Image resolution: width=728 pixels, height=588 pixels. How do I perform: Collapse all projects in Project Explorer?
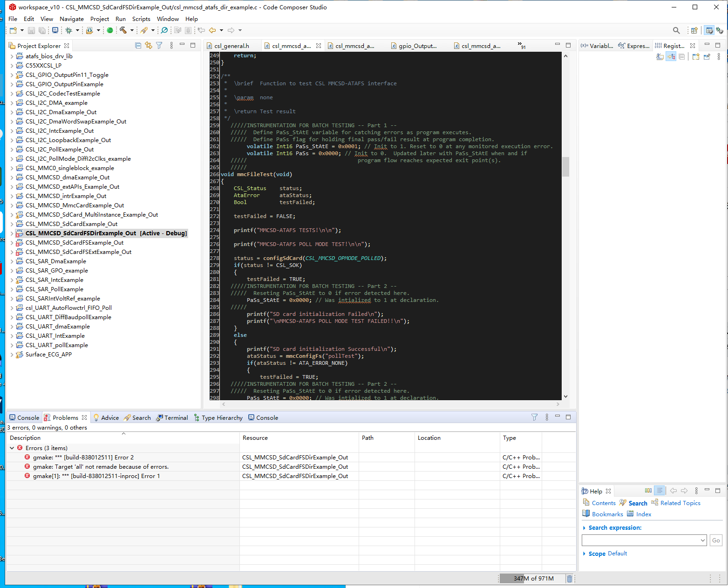[138, 46]
